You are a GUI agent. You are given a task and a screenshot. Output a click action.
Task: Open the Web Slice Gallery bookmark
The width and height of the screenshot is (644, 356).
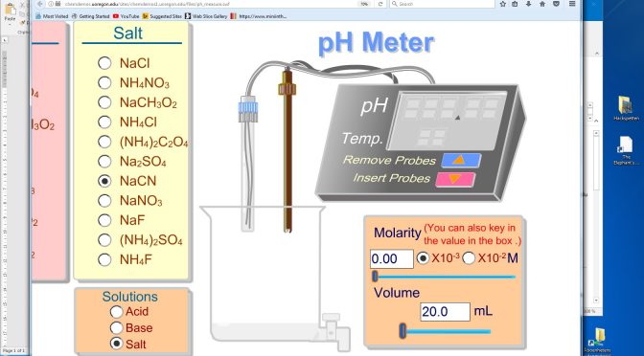pyautogui.click(x=206, y=16)
